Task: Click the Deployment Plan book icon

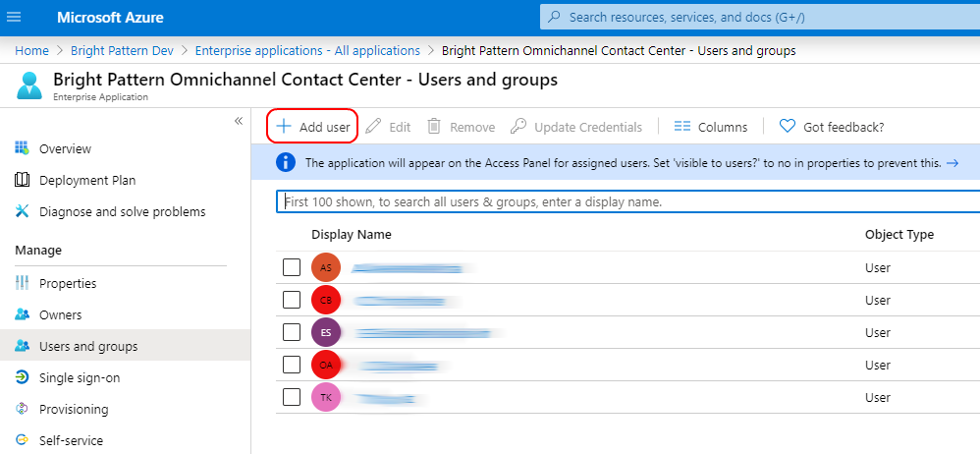Action: point(22,180)
